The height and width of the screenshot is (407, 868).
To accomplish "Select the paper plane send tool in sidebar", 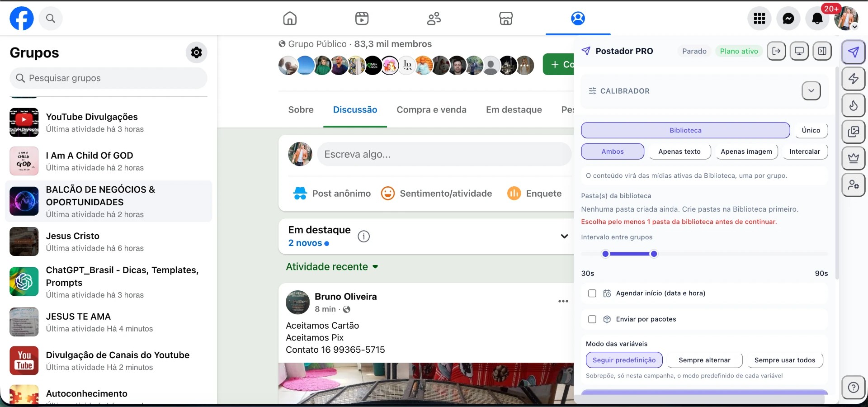I will click(854, 52).
